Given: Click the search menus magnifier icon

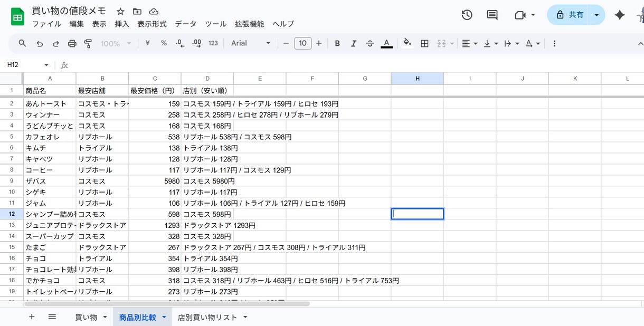Looking at the screenshot, I should click(22, 43).
